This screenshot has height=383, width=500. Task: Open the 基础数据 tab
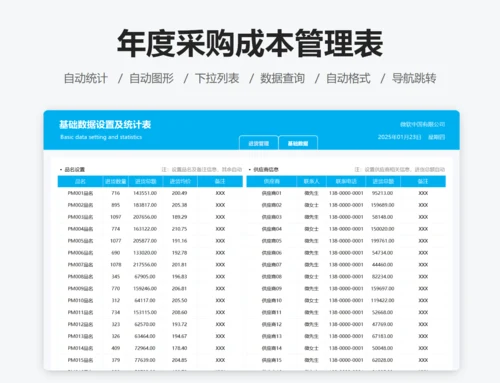point(298,143)
